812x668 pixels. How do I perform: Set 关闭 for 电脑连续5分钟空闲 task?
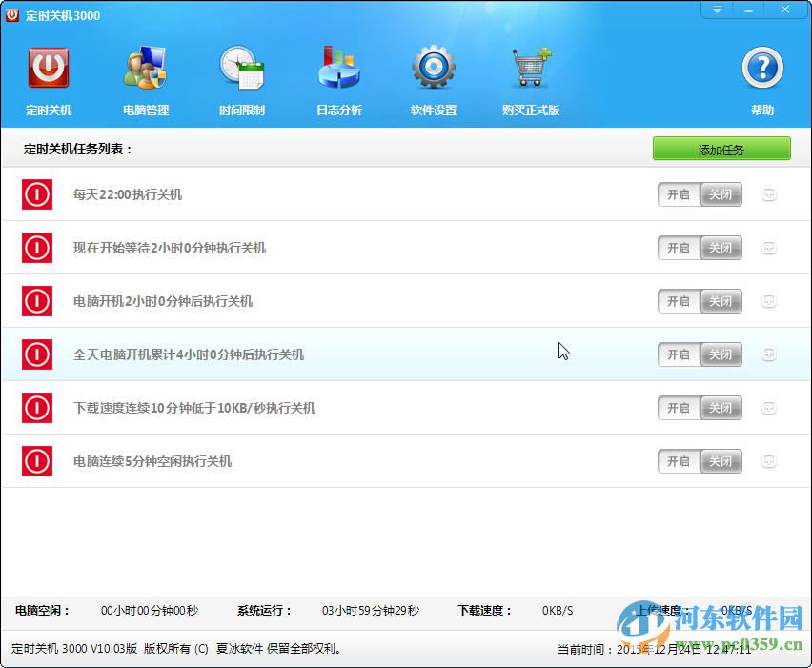(721, 461)
